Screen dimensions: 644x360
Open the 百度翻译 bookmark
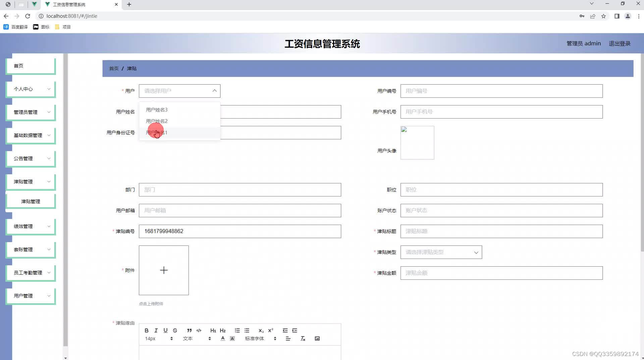click(x=15, y=27)
